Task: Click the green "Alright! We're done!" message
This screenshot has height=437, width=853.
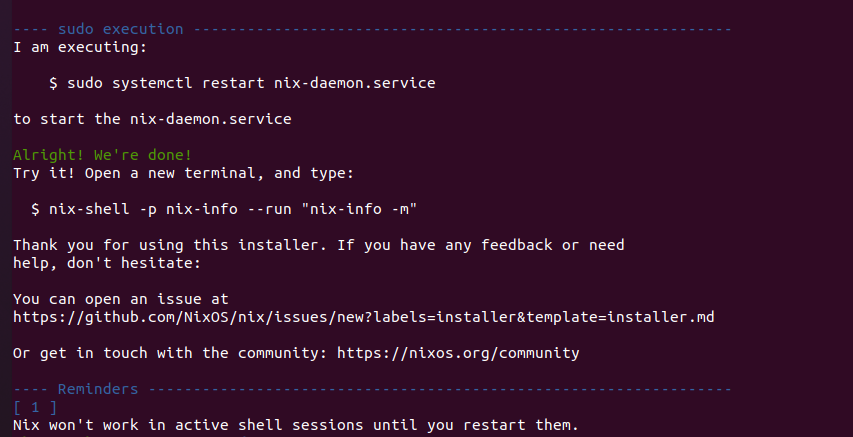Action: [x=102, y=155]
